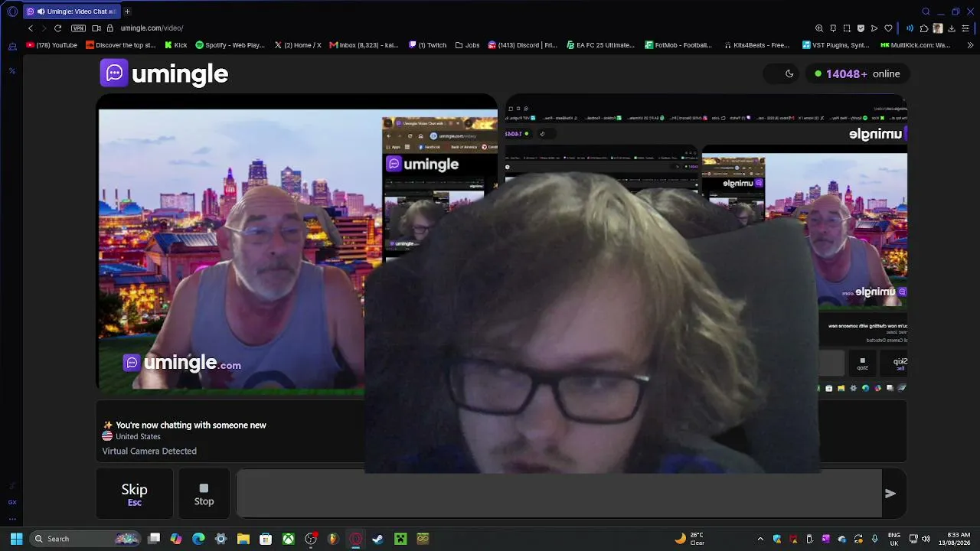Click the pin icon in toolbar
980x551 pixels.
(x=833, y=28)
